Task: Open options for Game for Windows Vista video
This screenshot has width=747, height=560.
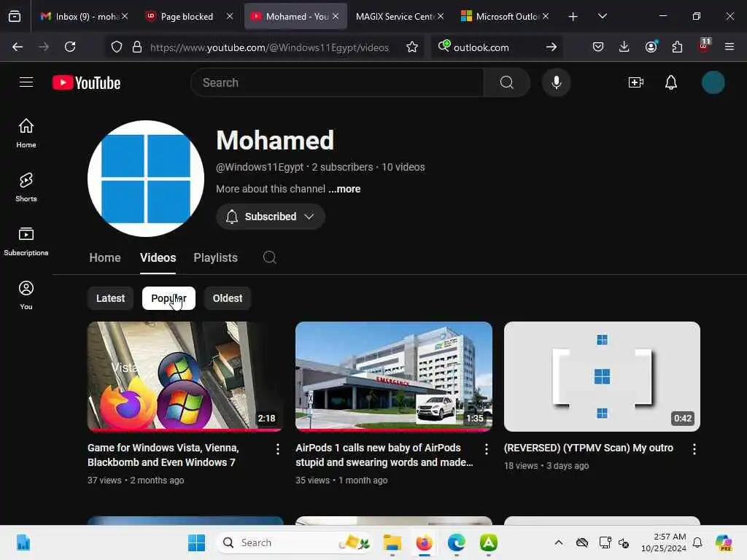Action: tap(278, 449)
